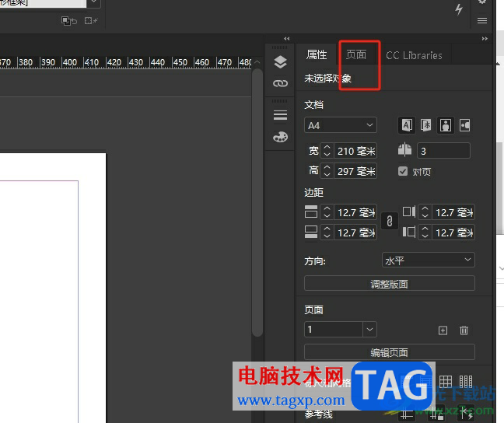Switch to the 属性 tab
This screenshot has height=423, width=504.
[317, 55]
